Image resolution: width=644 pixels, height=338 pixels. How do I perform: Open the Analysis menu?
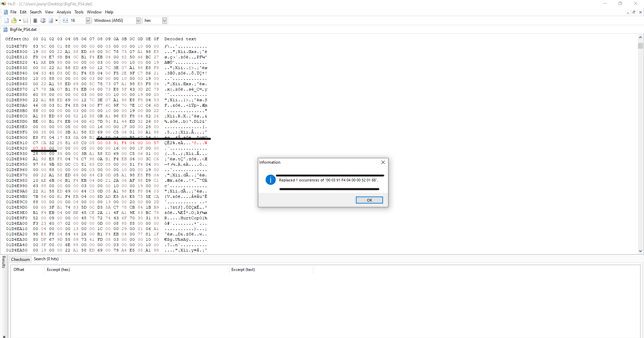click(x=64, y=12)
